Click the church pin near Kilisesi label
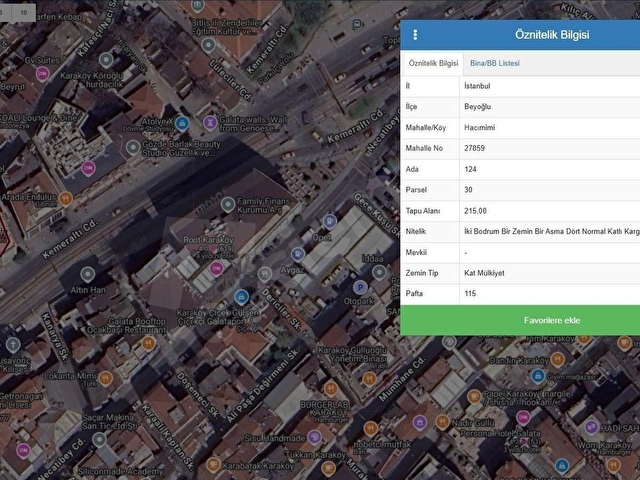Screen dimensions: 640x480 13,345
